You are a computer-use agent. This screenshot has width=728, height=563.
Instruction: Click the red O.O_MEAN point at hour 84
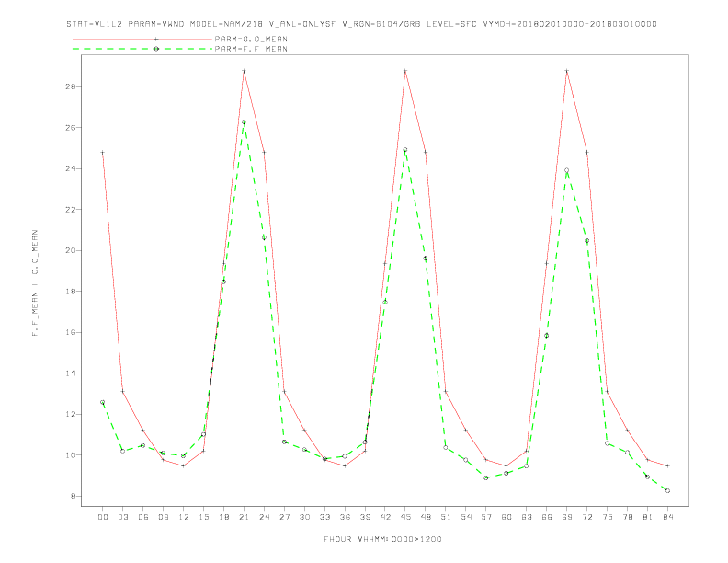tap(667, 465)
